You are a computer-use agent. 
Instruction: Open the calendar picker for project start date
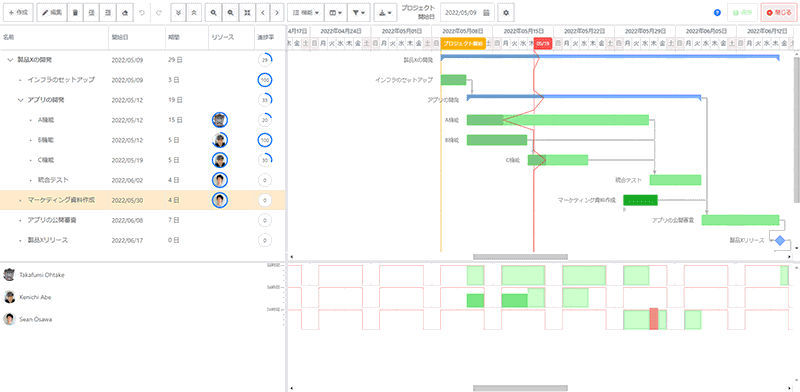(486, 12)
